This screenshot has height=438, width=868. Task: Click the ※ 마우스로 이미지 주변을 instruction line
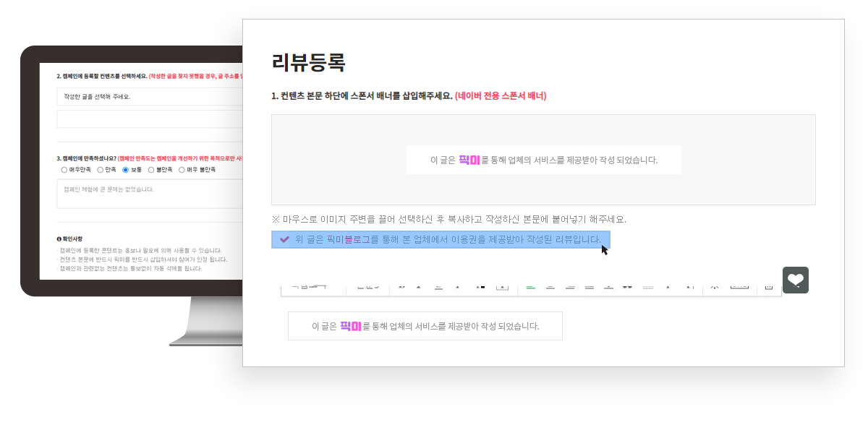pyautogui.click(x=448, y=219)
